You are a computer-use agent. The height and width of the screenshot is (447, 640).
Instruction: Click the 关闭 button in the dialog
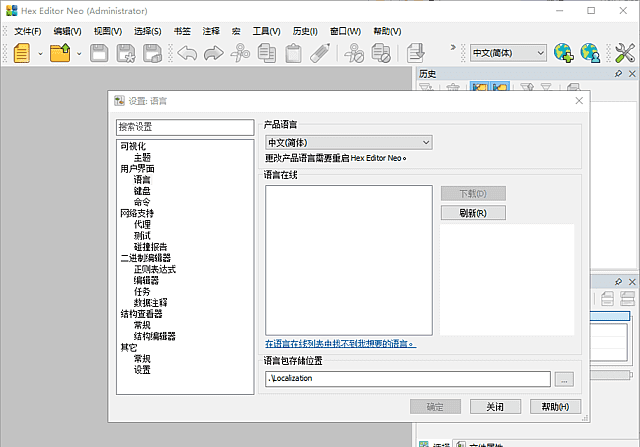coord(495,407)
